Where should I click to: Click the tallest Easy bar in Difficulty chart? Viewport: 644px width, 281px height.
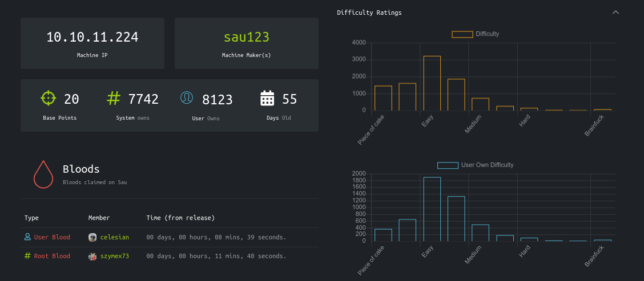coord(432,83)
